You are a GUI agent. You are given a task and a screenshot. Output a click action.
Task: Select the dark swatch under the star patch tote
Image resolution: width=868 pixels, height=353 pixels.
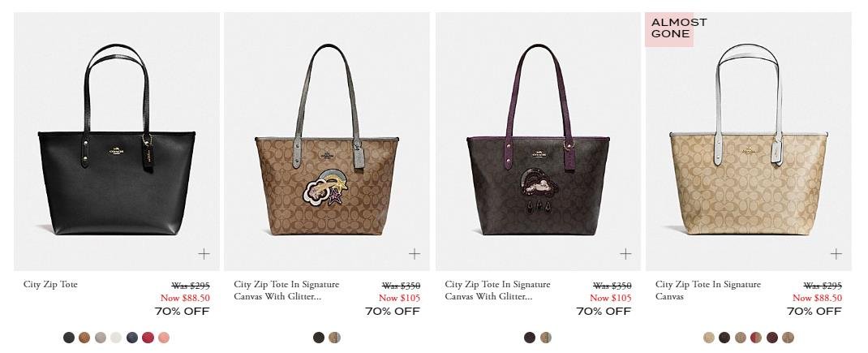tap(318, 338)
